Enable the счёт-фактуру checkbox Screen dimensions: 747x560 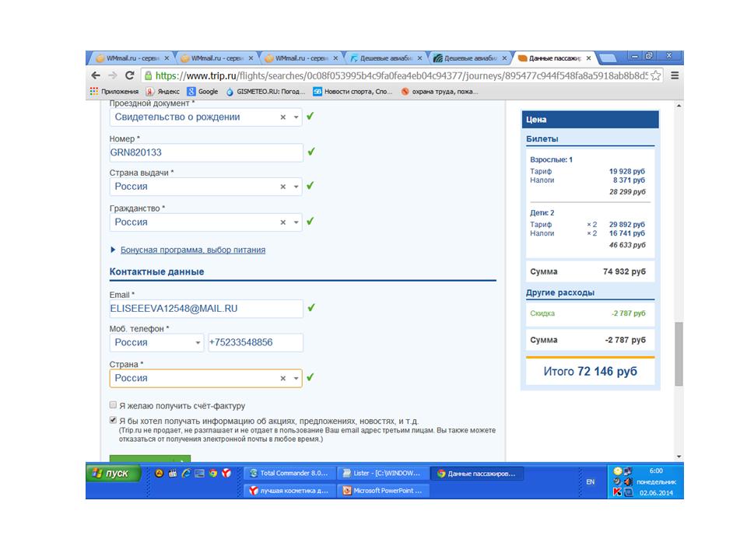point(113,404)
